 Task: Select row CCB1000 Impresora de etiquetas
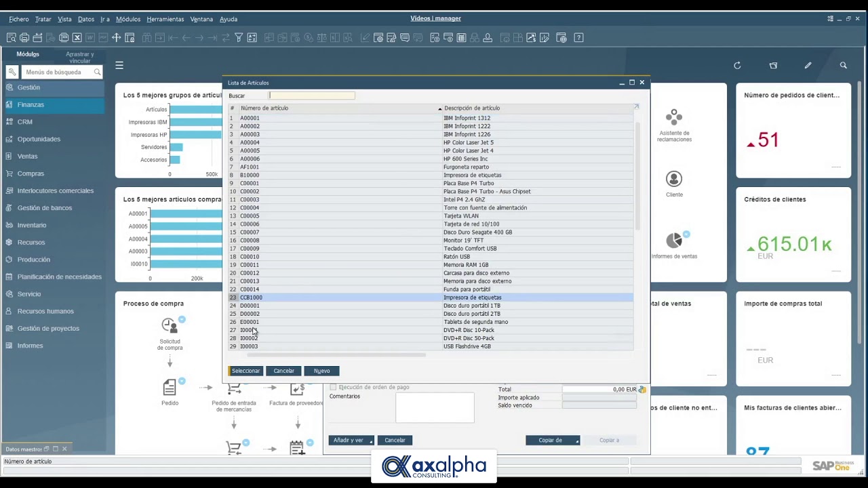(431, 298)
